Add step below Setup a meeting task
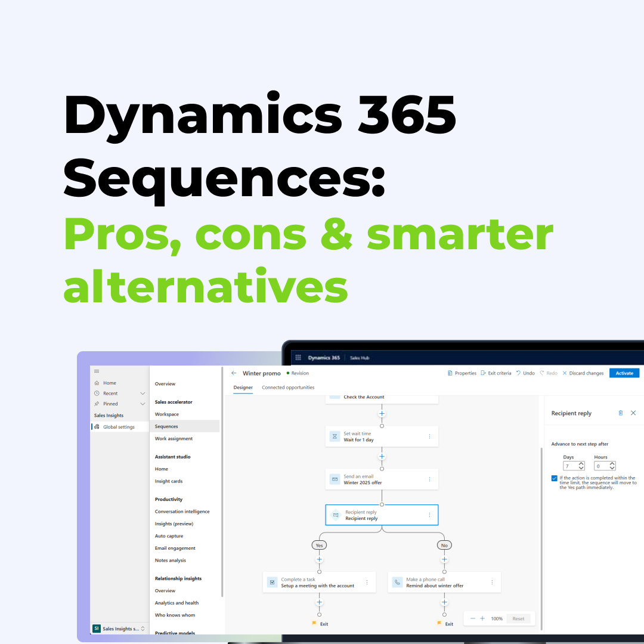 coord(319,602)
